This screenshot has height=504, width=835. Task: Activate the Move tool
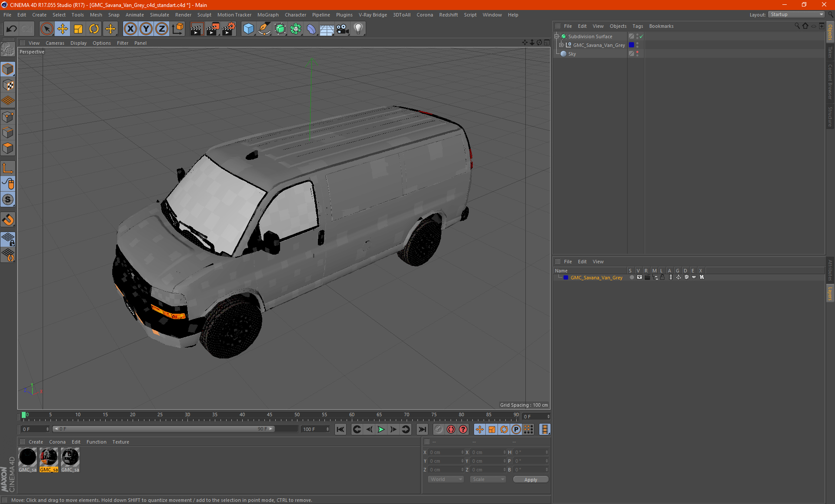[63, 29]
